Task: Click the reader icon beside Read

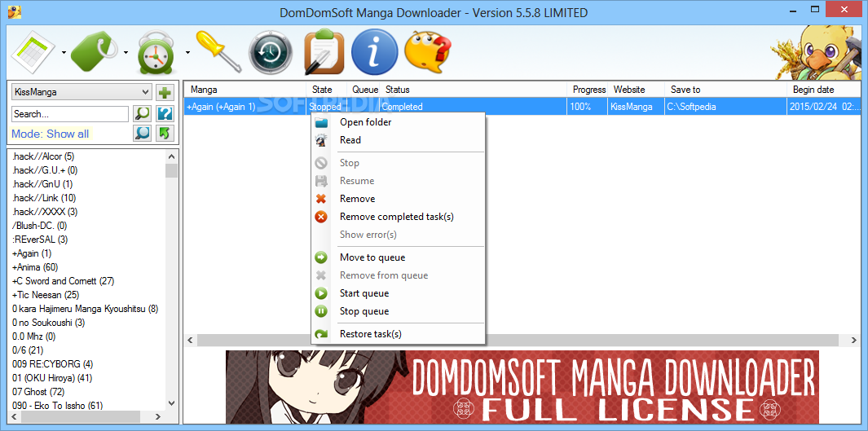Action: (x=321, y=140)
